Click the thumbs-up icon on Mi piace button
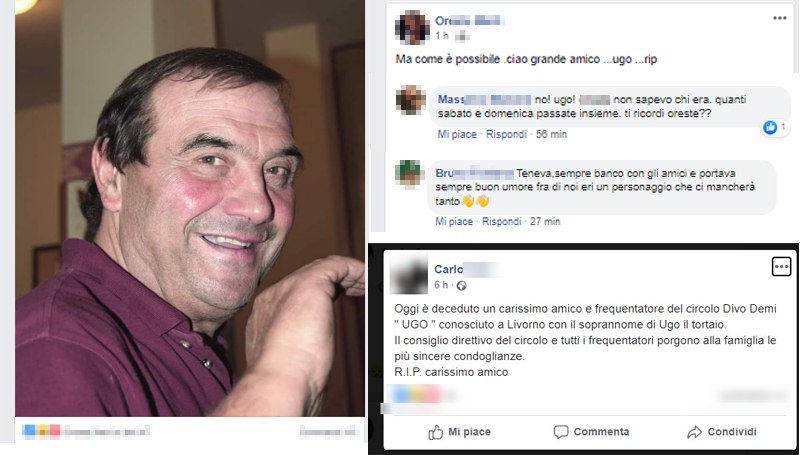This screenshot has height=455, width=800. (435, 433)
